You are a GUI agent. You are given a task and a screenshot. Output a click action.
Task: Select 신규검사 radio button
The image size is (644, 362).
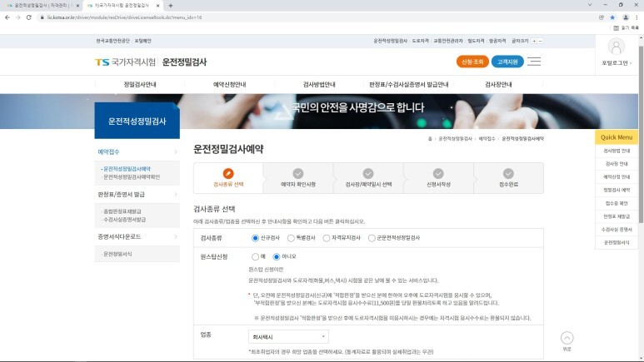pos(255,238)
